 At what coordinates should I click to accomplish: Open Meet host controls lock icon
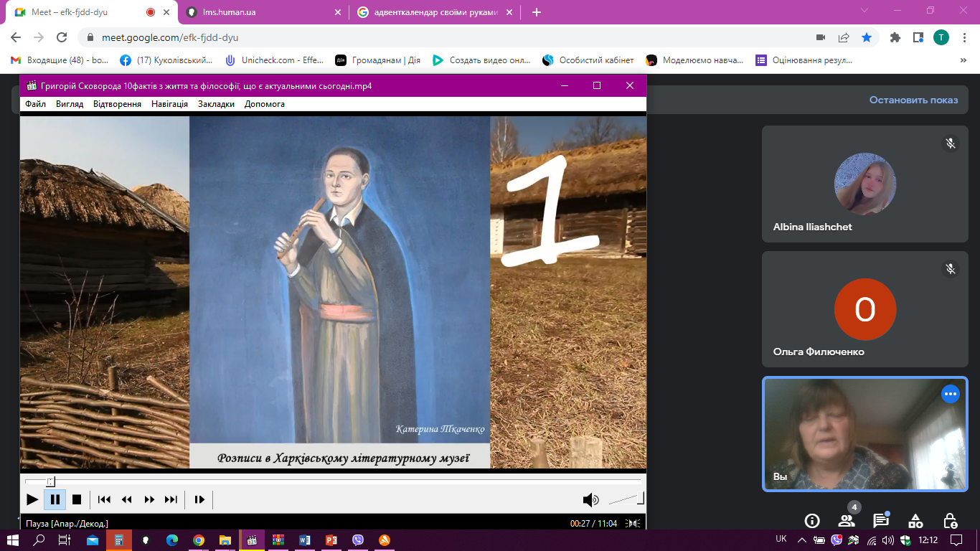[x=950, y=520]
